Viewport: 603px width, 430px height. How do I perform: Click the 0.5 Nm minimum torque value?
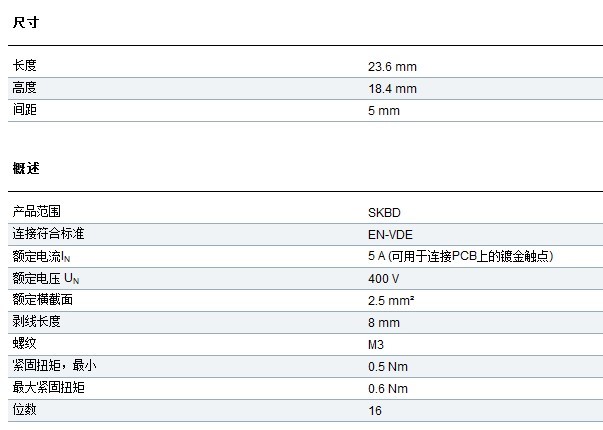(388, 366)
